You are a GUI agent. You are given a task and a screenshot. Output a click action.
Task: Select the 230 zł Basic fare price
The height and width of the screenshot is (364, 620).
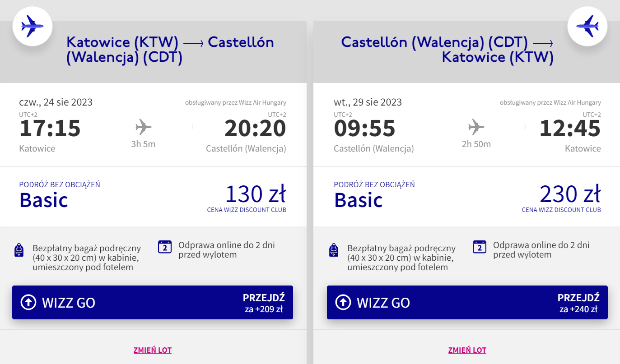[570, 195]
